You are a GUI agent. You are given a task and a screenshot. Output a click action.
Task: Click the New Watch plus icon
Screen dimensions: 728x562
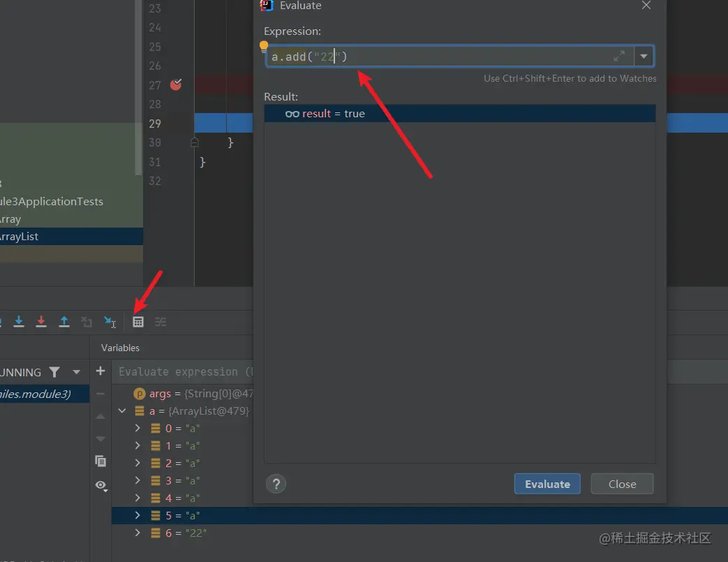101,371
